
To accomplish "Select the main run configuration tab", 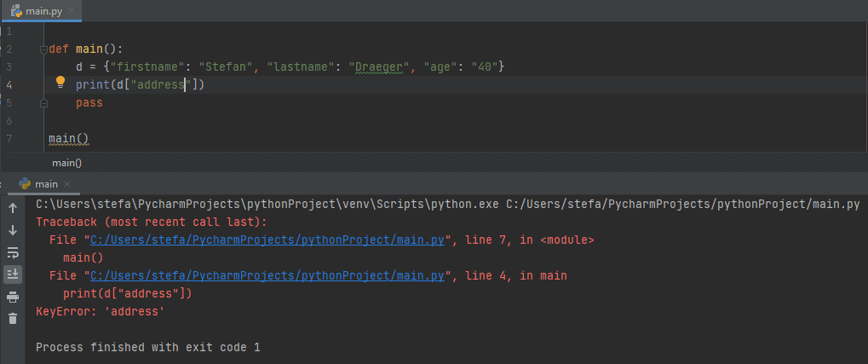I will pos(46,183).
